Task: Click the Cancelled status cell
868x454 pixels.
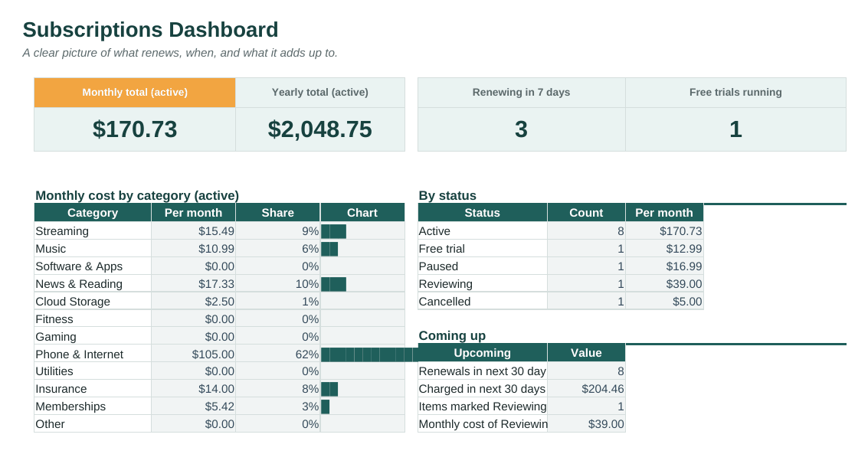Action: (482, 302)
